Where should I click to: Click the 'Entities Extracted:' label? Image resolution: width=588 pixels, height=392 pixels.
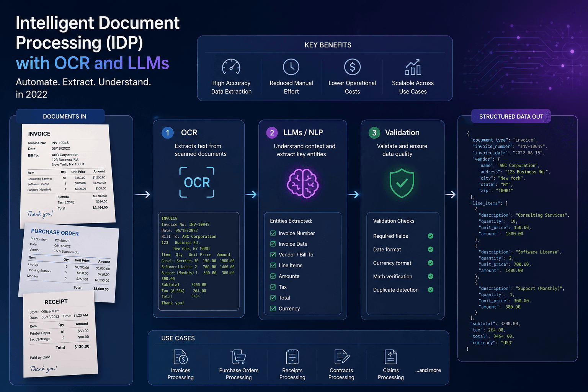(291, 221)
